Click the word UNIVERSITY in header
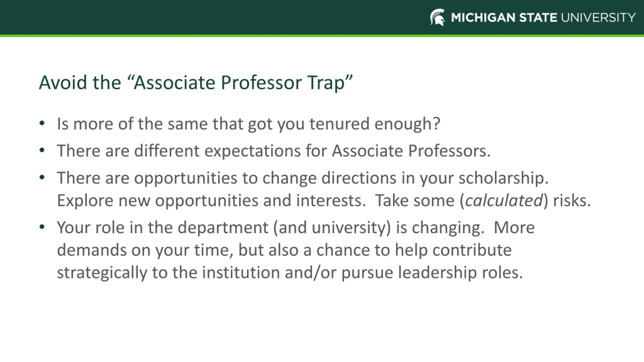The height and width of the screenshot is (362, 644). pyautogui.click(x=598, y=18)
